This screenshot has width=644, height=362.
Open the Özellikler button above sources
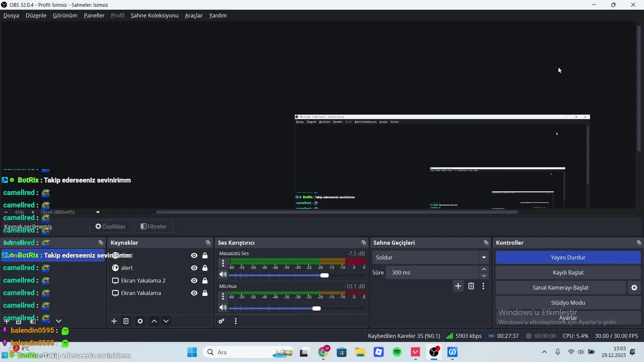click(x=111, y=227)
